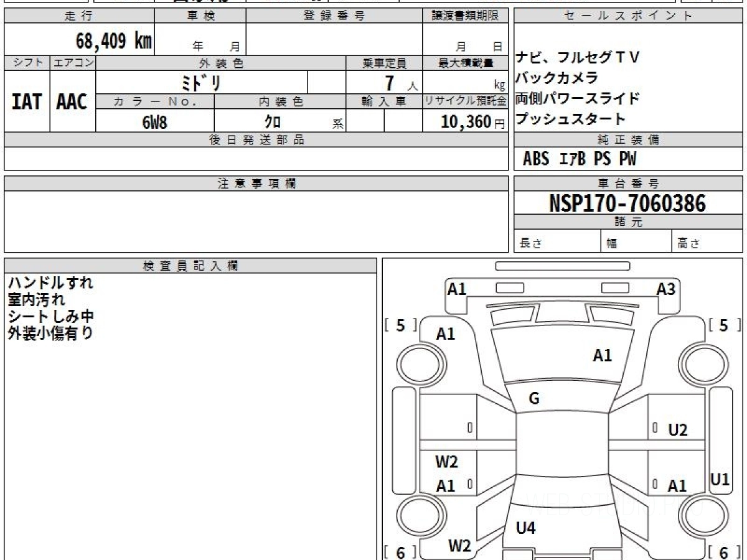
Task: Click the リサイクル預託金 header
Action: [x=466, y=102]
